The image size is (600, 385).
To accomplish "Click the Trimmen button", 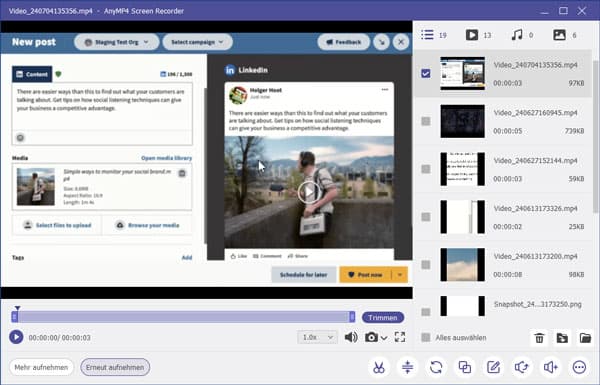I will click(383, 317).
